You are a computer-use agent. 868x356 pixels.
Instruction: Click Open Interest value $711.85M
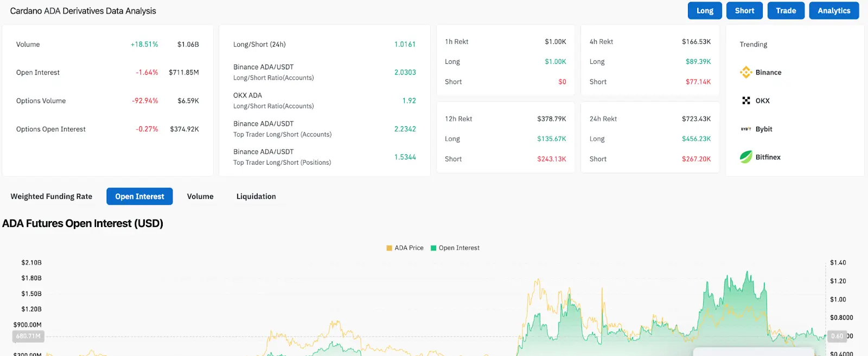[184, 73]
